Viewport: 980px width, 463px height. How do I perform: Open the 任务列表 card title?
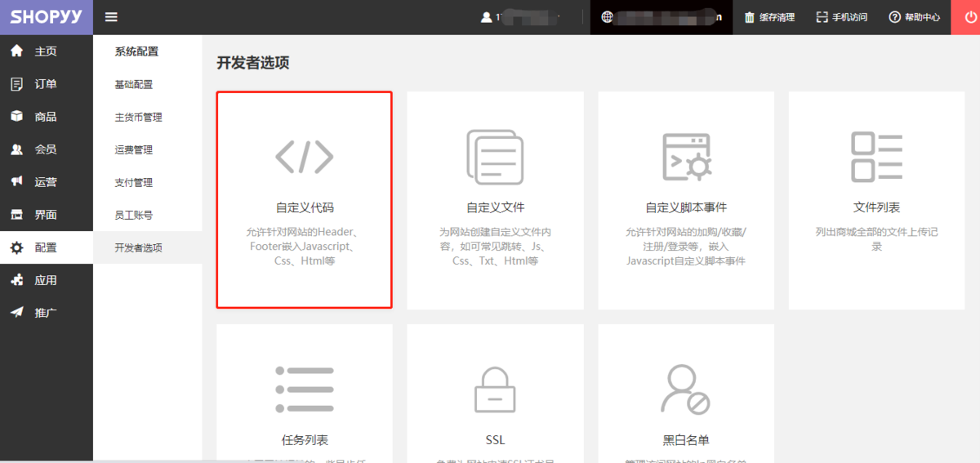305,440
